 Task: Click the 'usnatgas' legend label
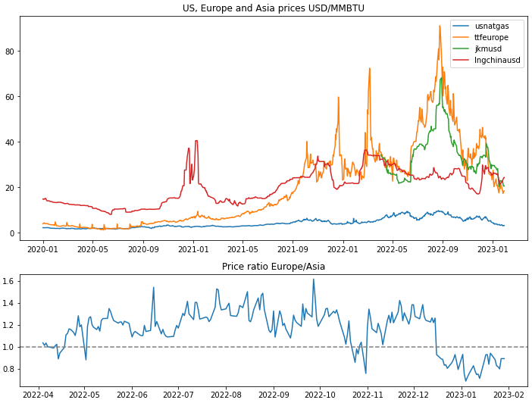[492, 26]
